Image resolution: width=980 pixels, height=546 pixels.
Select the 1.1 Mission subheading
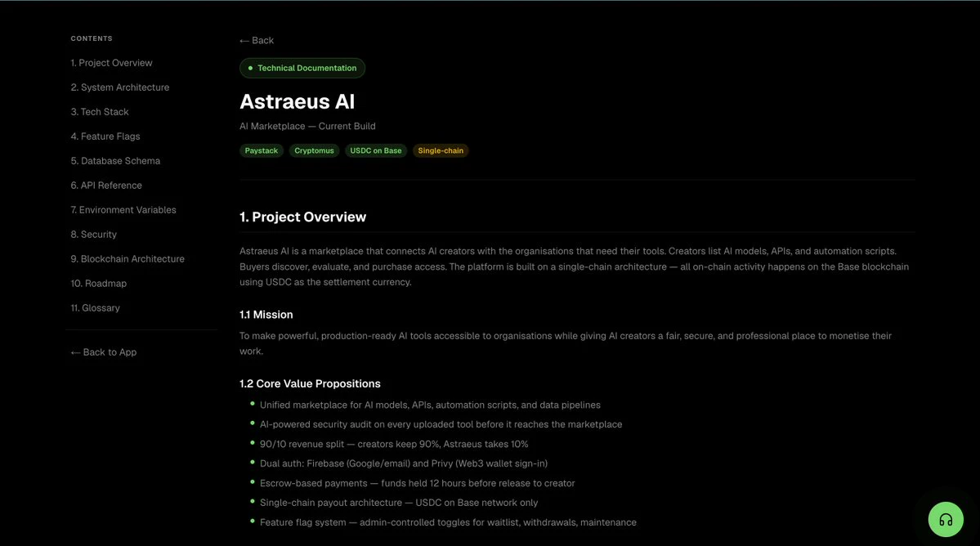coord(266,315)
